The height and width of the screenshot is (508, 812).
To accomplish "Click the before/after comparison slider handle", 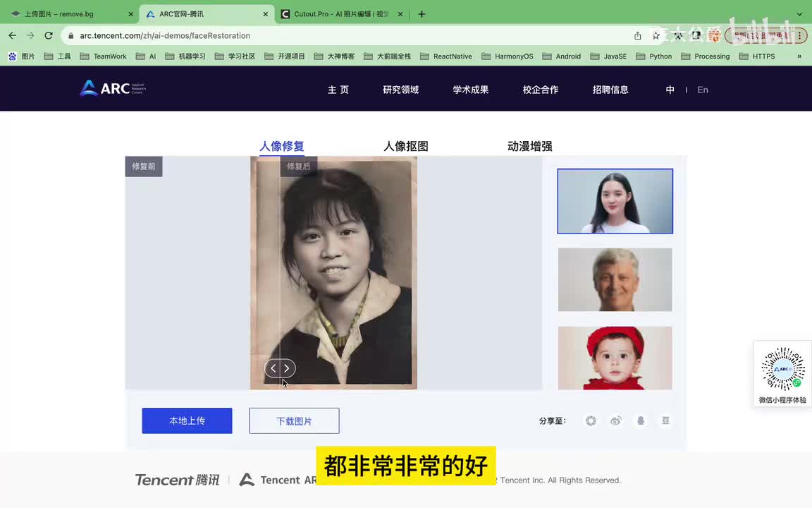I will 280,368.
